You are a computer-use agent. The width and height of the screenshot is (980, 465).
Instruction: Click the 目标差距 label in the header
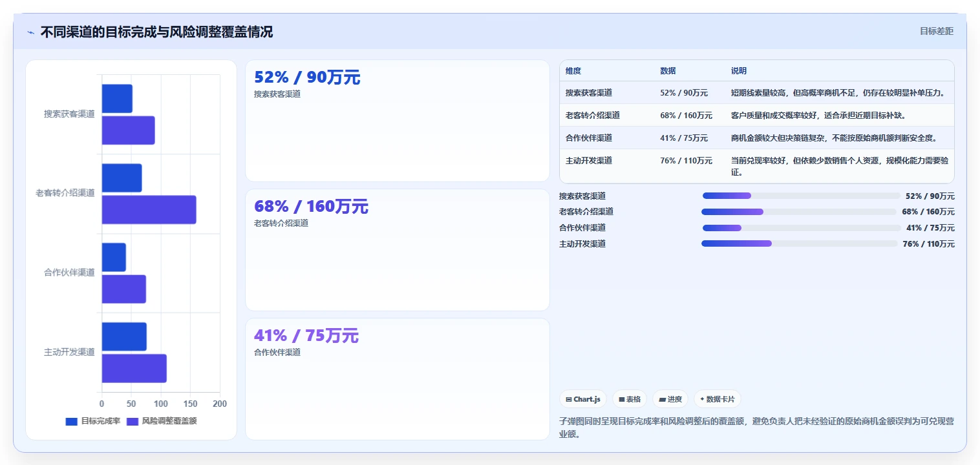(x=937, y=31)
